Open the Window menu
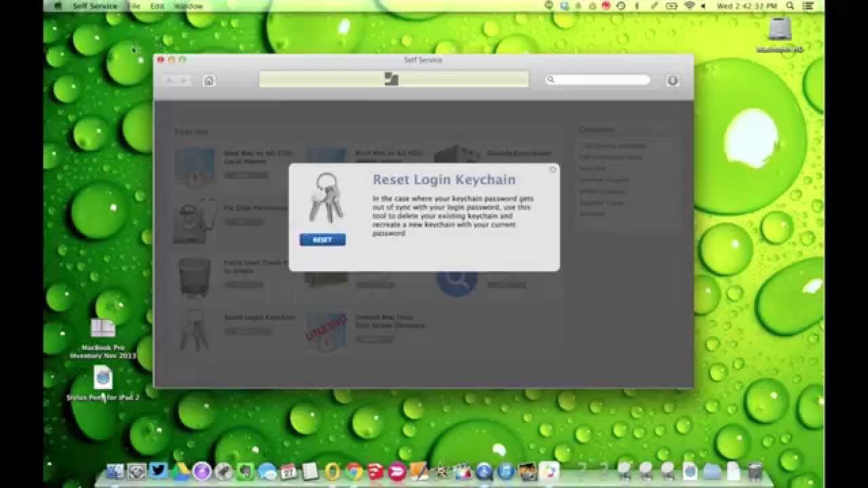Screen dimensions: 868x488 189,6
